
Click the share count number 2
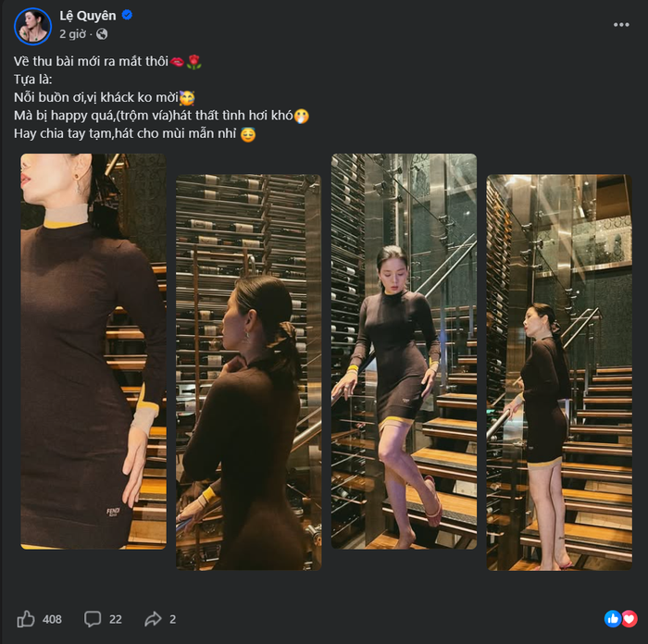pos(172,619)
